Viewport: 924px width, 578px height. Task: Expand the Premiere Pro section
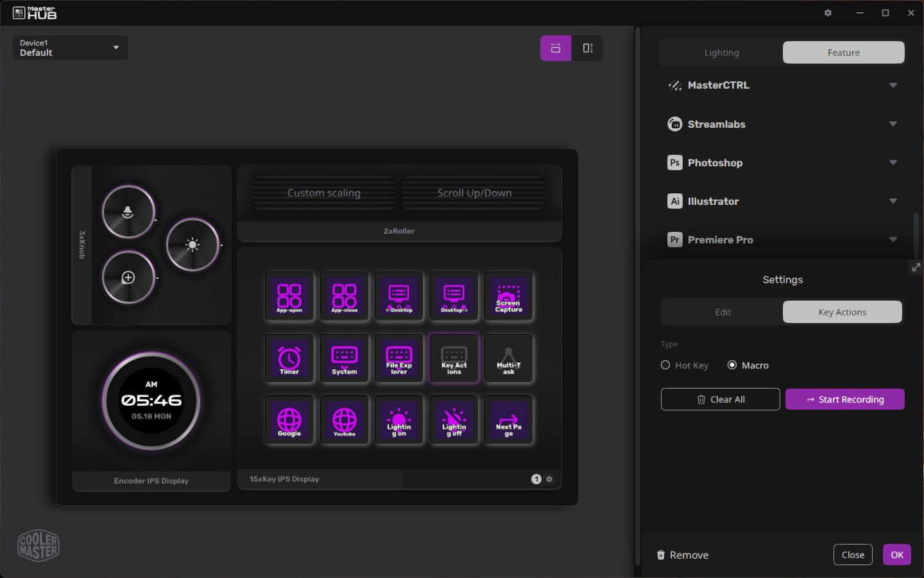(778, 240)
